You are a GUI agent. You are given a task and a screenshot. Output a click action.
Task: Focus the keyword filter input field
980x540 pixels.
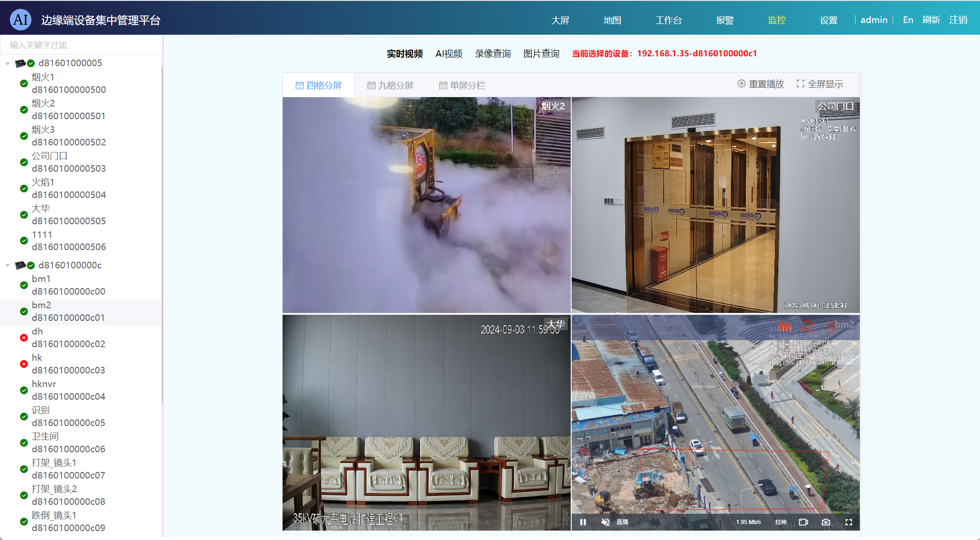tap(81, 45)
